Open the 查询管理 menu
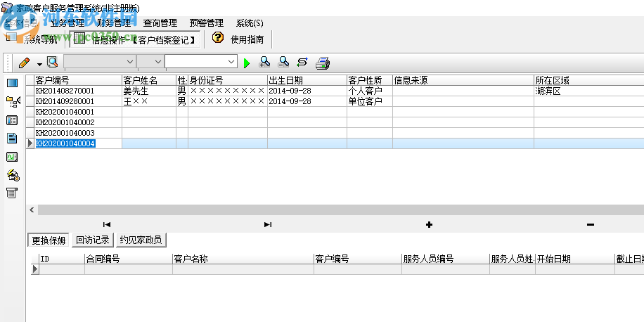Viewport: 644px width, 322px height. click(x=160, y=23)
